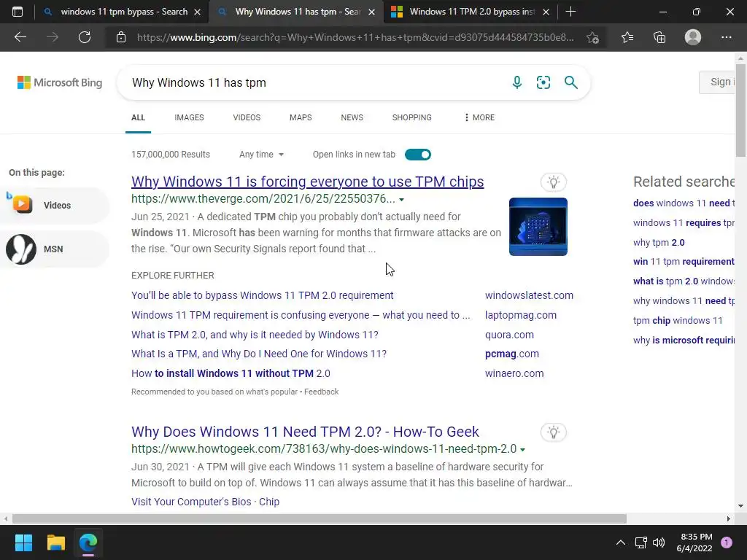This screenshot has width=747, height=560.
Task: Select the VIDEOS search tab
Action: (247, 117)
